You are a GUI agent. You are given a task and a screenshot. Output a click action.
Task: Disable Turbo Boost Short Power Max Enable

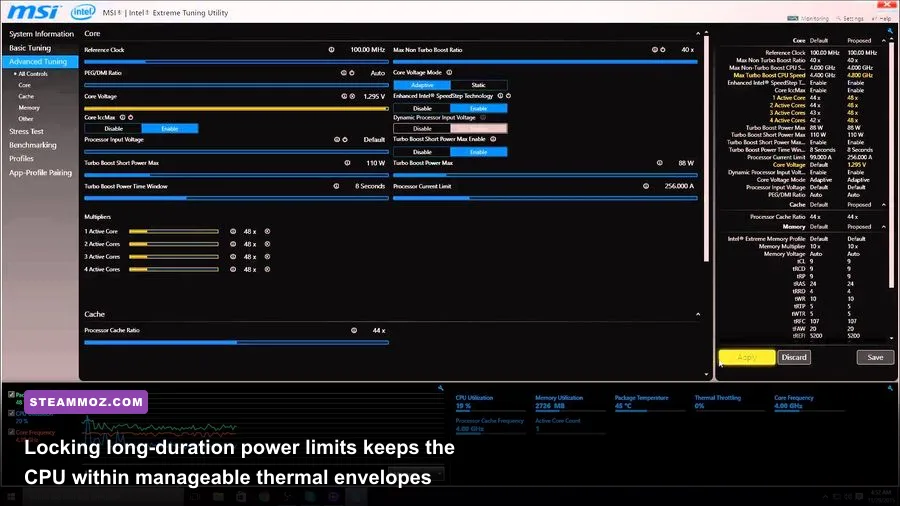(x=422, y=152)
